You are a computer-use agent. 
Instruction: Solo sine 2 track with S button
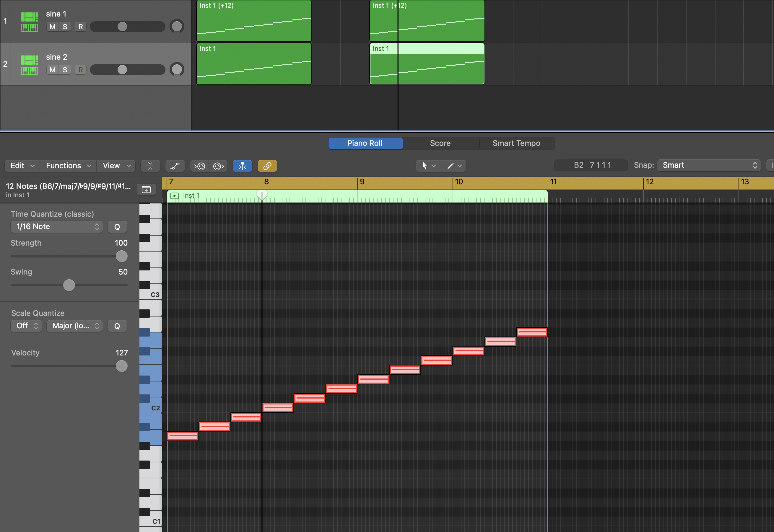65,69
